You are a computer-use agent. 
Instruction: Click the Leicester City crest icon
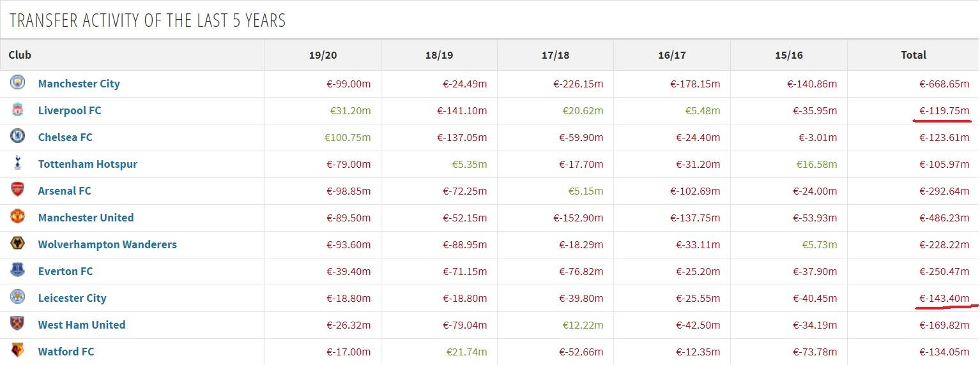tap(18, 297)
